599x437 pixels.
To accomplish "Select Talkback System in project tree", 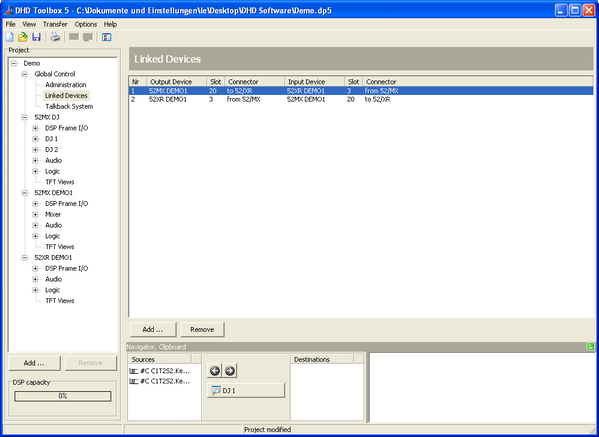I will click(x=69, y=107).
